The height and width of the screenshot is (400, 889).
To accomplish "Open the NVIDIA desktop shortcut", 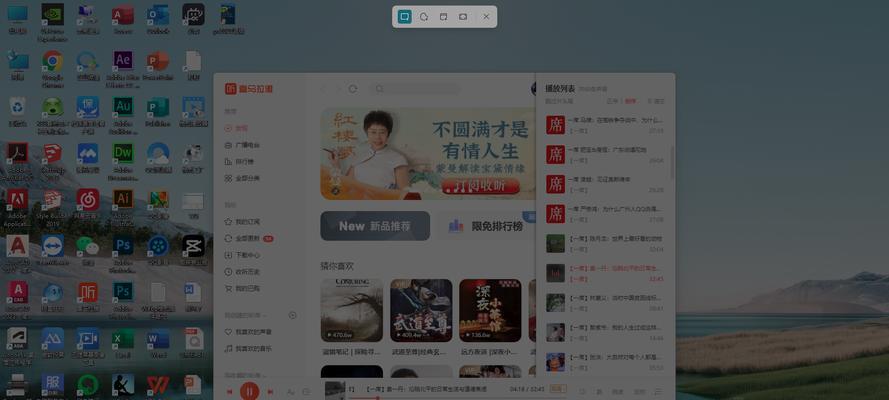I will (53, 22).
